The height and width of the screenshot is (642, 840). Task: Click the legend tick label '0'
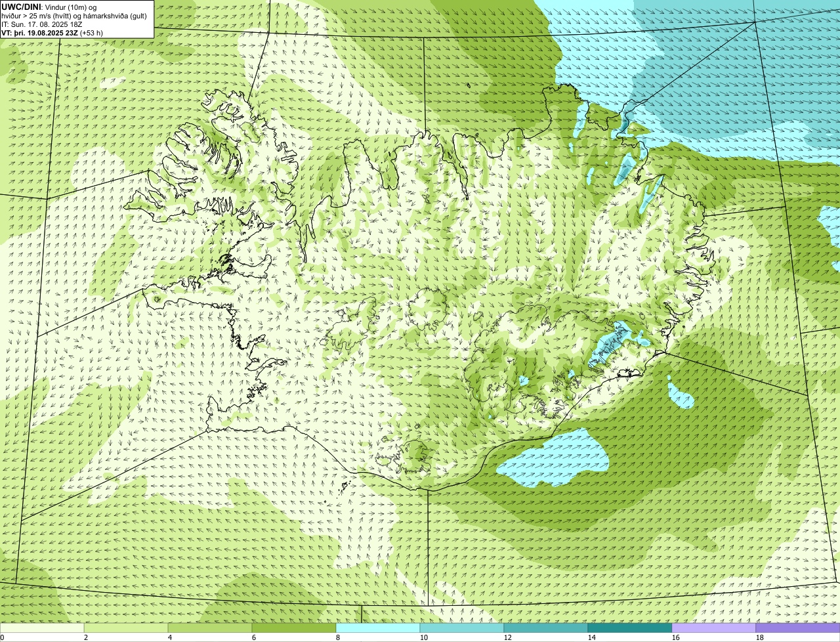[x=2, y=637]
